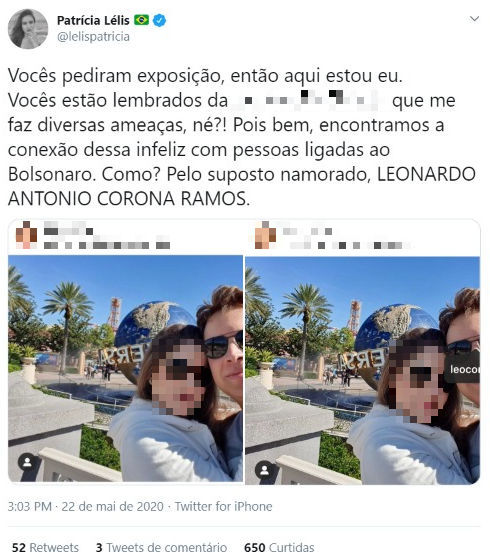Screen dimensions: 490x558
Task: Click tagged-people icon on left photo
Action: pos(27,462)
